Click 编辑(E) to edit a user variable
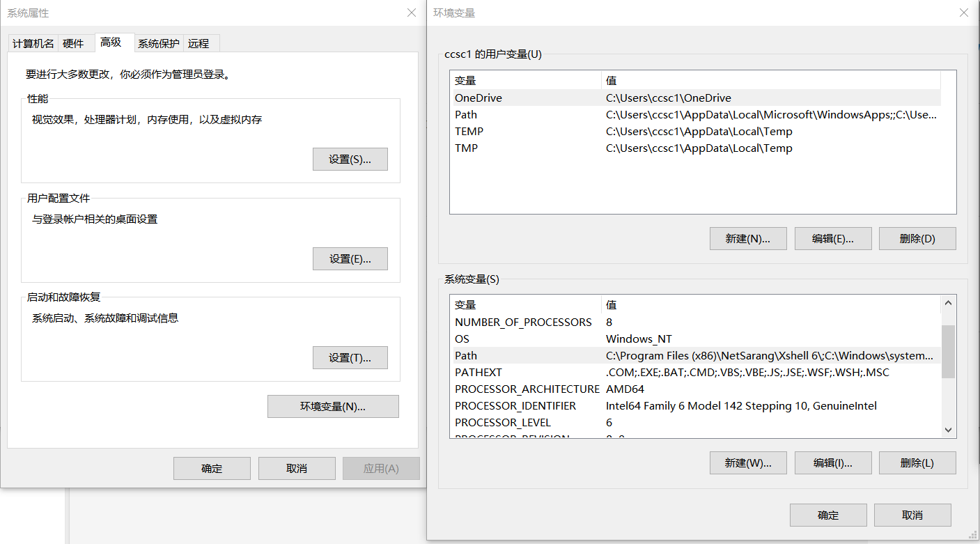The image size is (980, 544). [x=833, y=238]
